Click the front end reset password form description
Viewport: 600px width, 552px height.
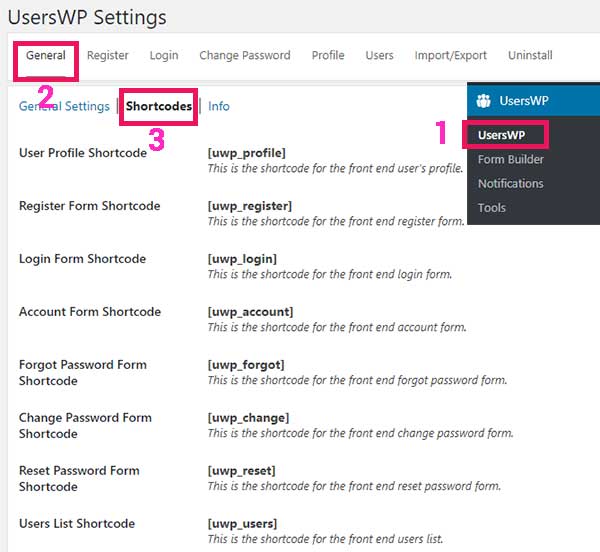point(354,487)
